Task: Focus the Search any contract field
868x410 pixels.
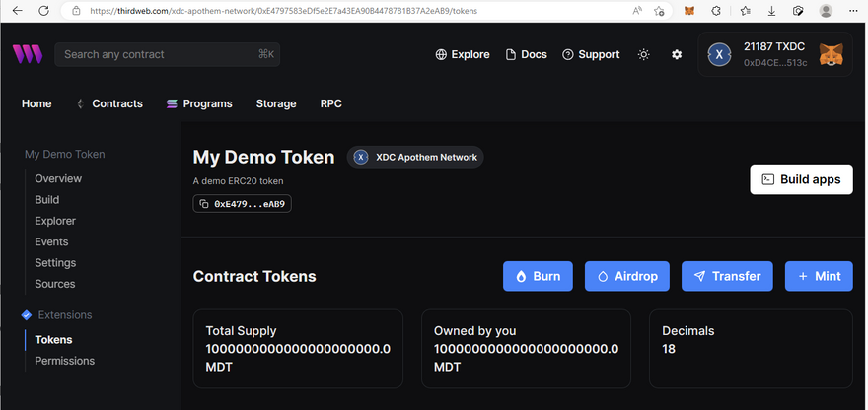Action: (x=158, y=54)
